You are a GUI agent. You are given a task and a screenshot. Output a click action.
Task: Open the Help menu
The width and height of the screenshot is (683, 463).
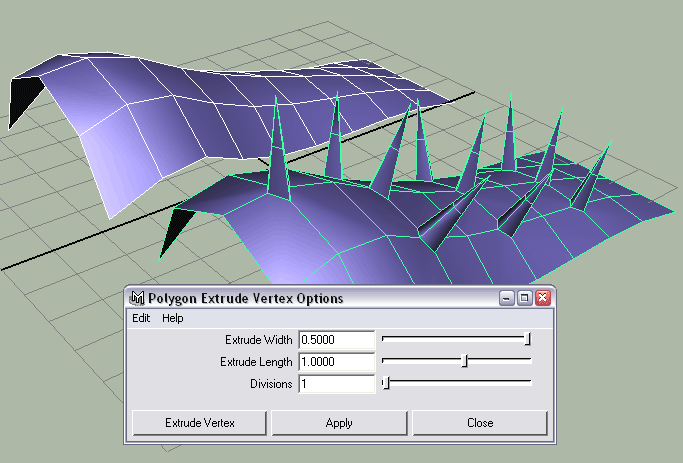173,318
